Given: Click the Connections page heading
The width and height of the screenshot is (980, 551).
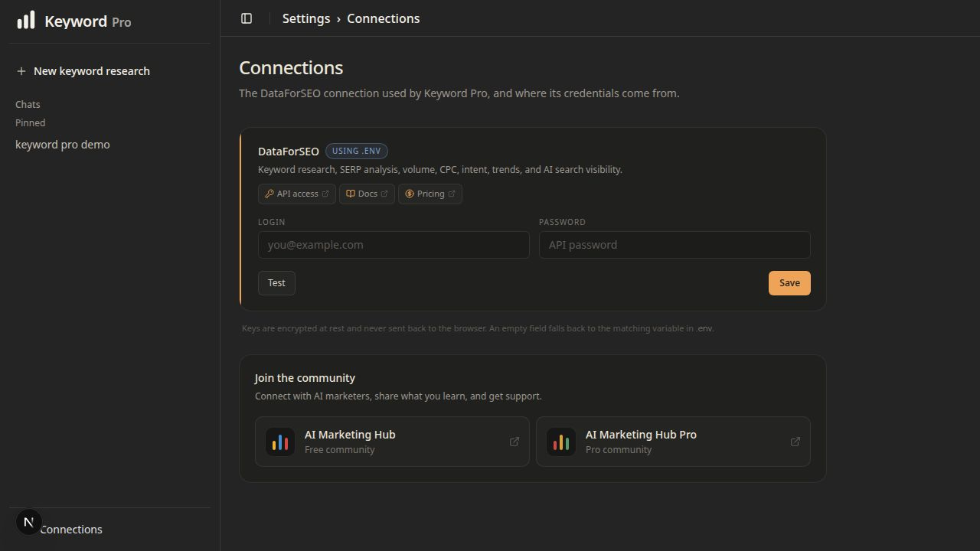Looking at the screenshot, I should click(x=291, y=67).
